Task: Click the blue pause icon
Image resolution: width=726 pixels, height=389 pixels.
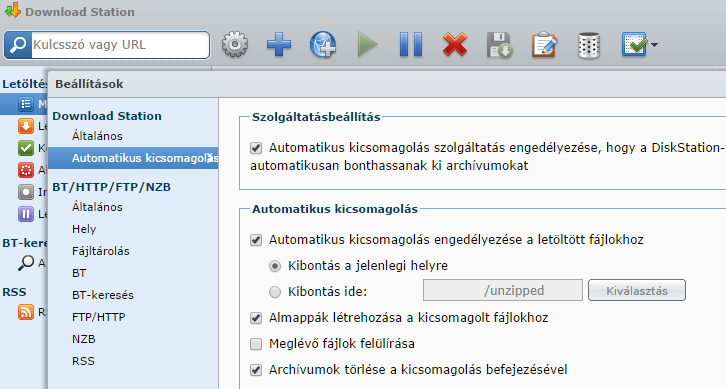Action: 411,44
